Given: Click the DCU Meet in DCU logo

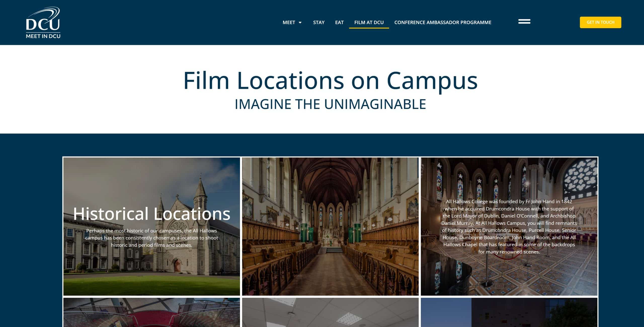Looking at the screenshot, I should coord(43,23).
